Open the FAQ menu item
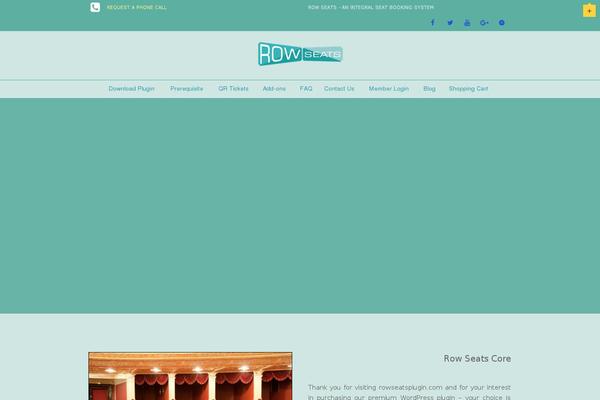Screen dimensions: 600x400 306,88
